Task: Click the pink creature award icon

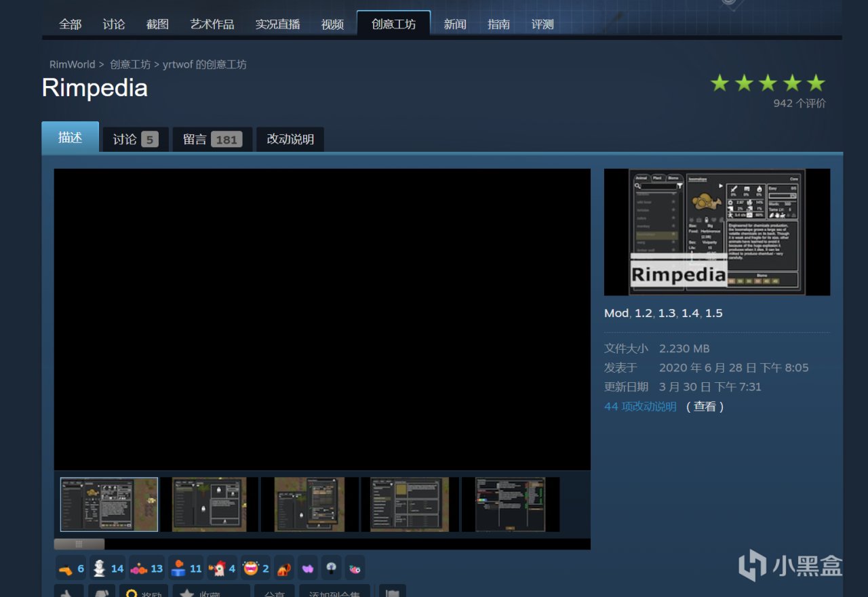Action: coord(355,568)
